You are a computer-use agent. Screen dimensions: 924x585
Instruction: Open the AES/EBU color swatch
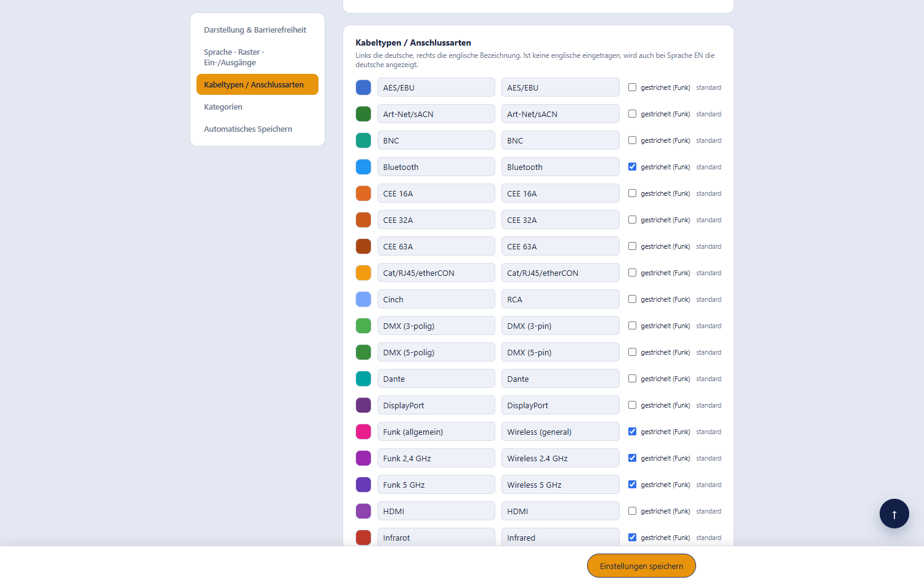tap(363, 87)
